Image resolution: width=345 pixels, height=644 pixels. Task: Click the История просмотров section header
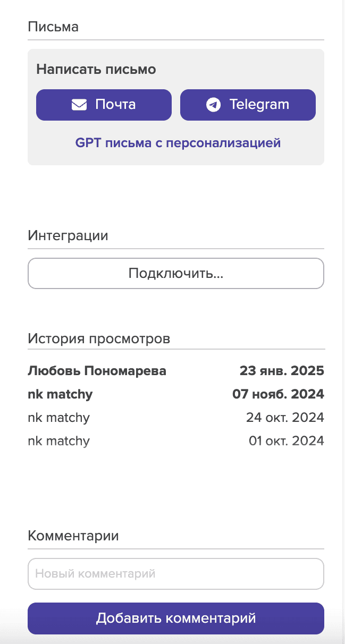tap(99, 338)
